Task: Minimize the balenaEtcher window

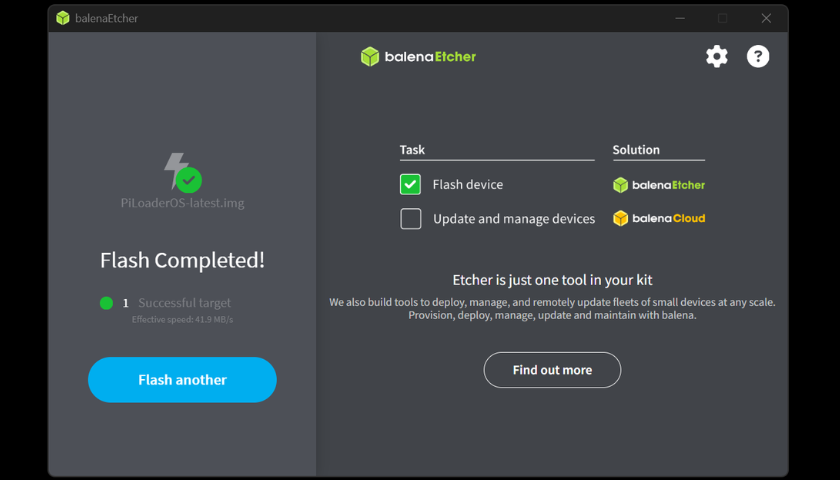Action: 680,18
